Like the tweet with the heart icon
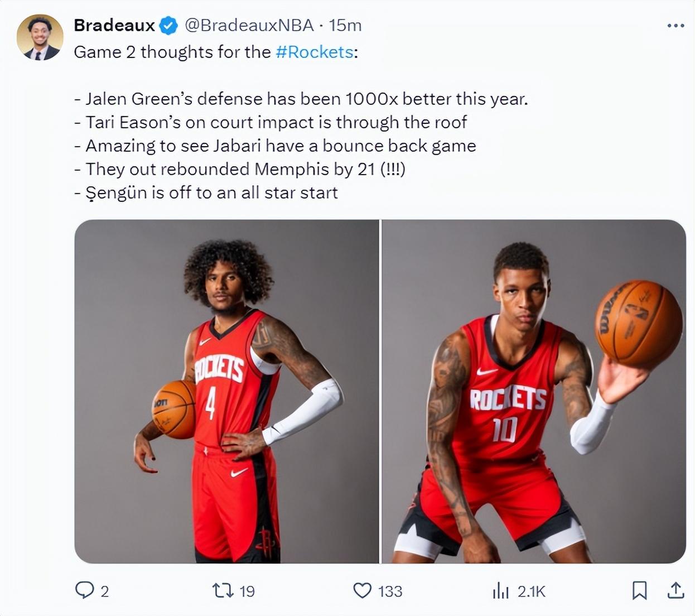695x616 pixels. tap(363, 590)
